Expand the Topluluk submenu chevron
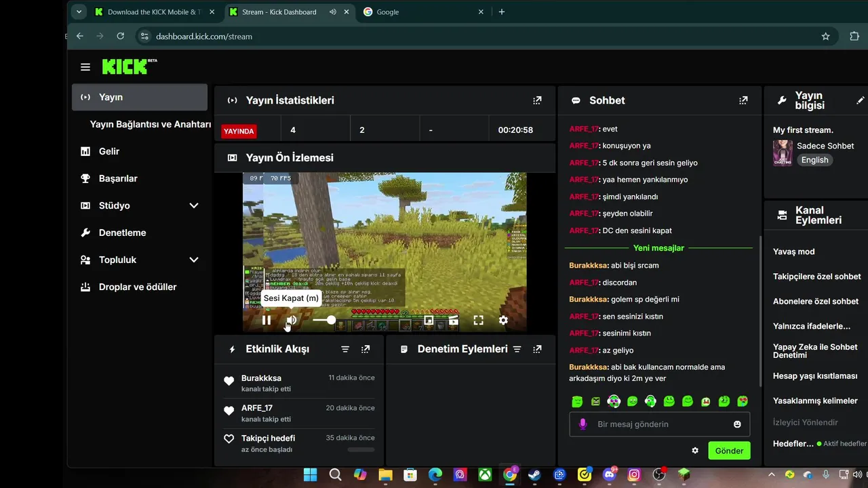The image size is (868, 488). 194,260
